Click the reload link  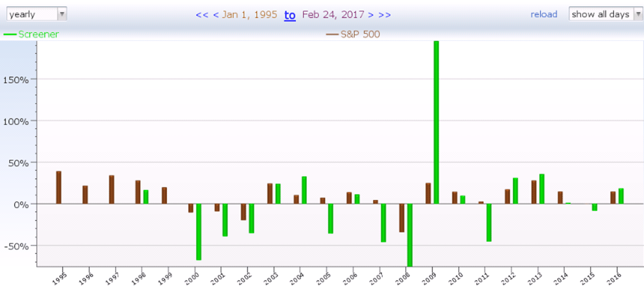(544, 15)
